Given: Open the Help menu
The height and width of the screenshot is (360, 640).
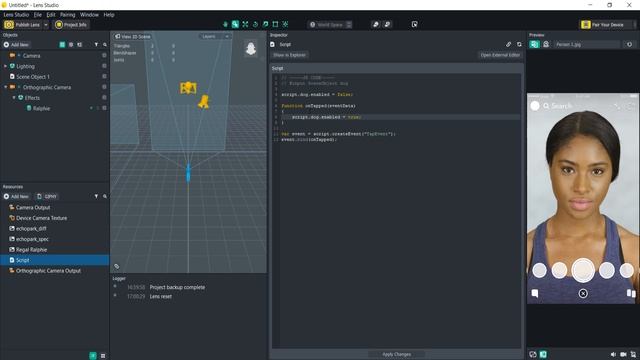Looking at the screenshot, I should point(109,15).
